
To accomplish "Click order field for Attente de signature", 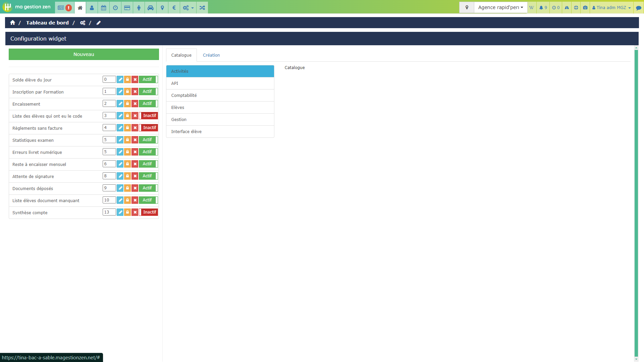I will click(109, 176).
